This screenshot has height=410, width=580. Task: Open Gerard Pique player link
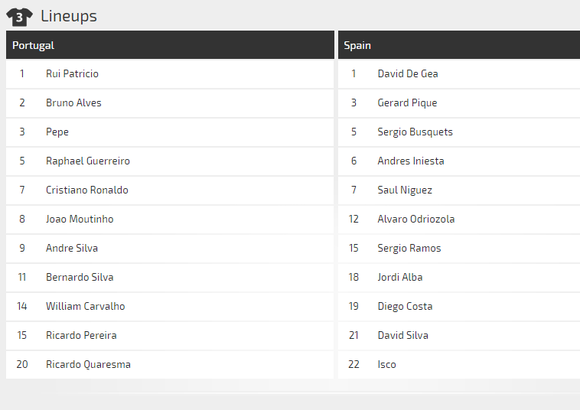click(x=407, y=103)
